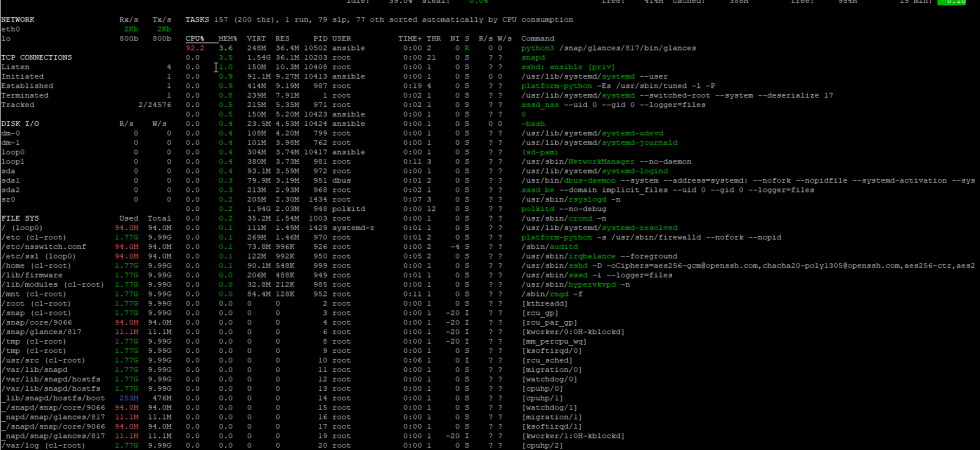980x450 pixels.
Task: Click the sr0 disk row
Action: (86, 199)
